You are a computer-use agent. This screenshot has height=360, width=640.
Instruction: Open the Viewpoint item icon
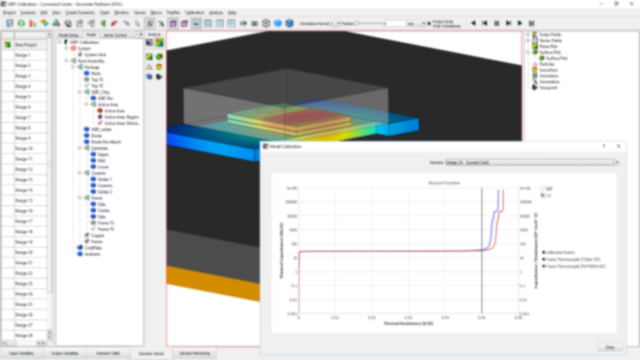(535, 87)
